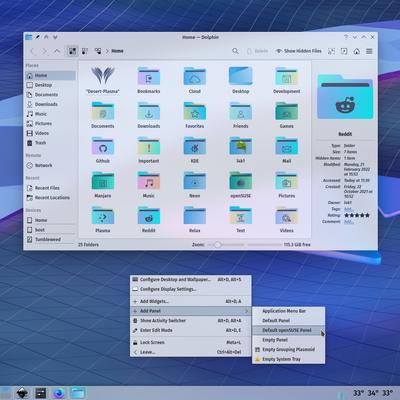
Task: Select the Mail folder
Action: pyautogui.click(x=287, y=146)
